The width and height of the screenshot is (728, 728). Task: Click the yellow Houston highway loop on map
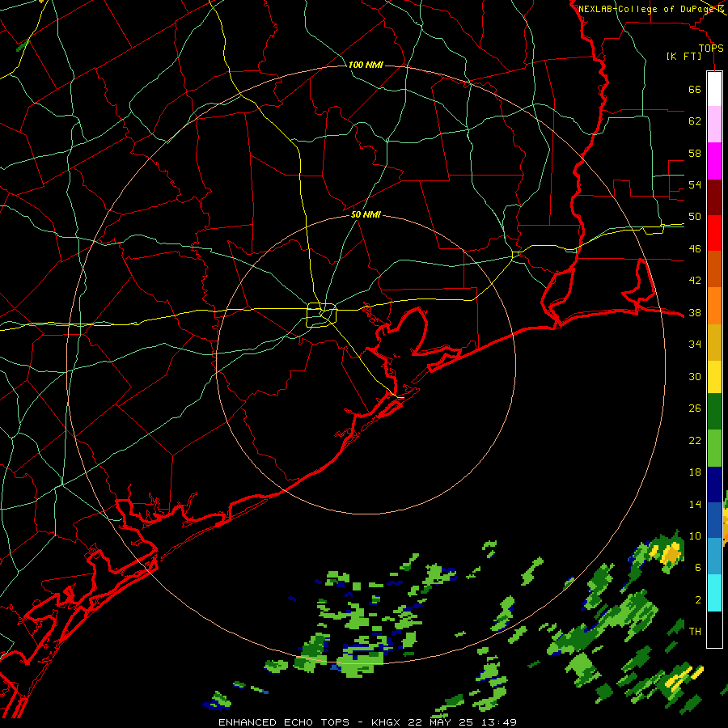[x=322, y=315]
